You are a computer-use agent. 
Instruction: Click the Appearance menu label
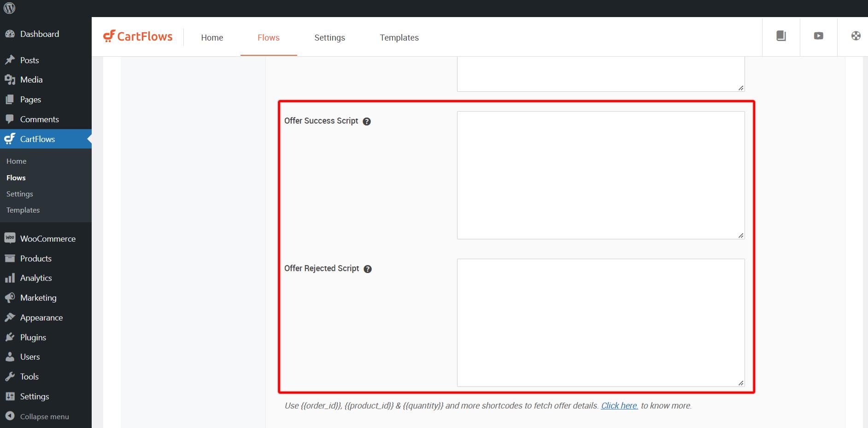pos(41,318)
